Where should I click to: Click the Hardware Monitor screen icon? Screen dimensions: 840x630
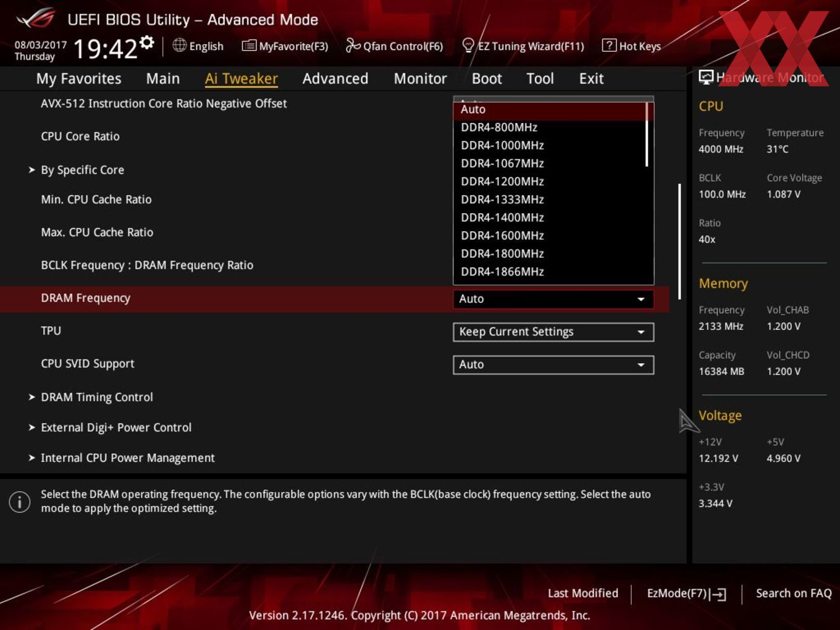(x=706, y=77)
